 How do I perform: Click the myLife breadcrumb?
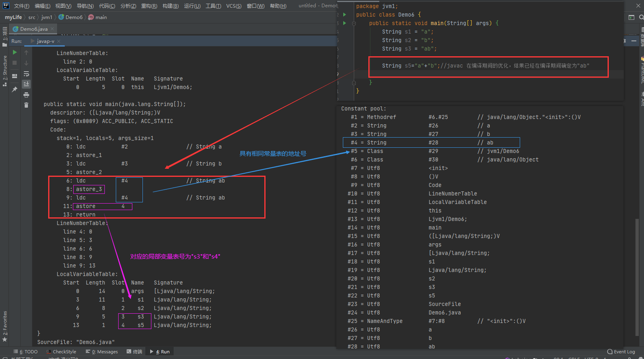[x=13, y=17]
